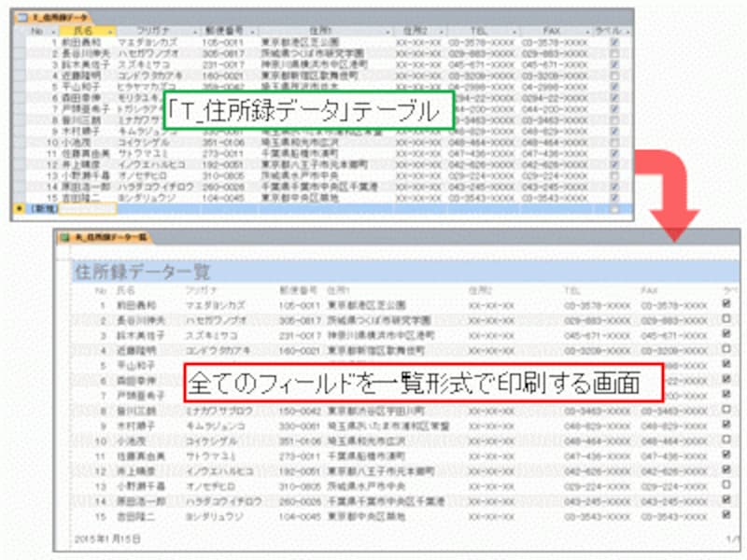
Task: Tick the ラベル checkbox in the table's new row
Action: click(x=614, y=208)
